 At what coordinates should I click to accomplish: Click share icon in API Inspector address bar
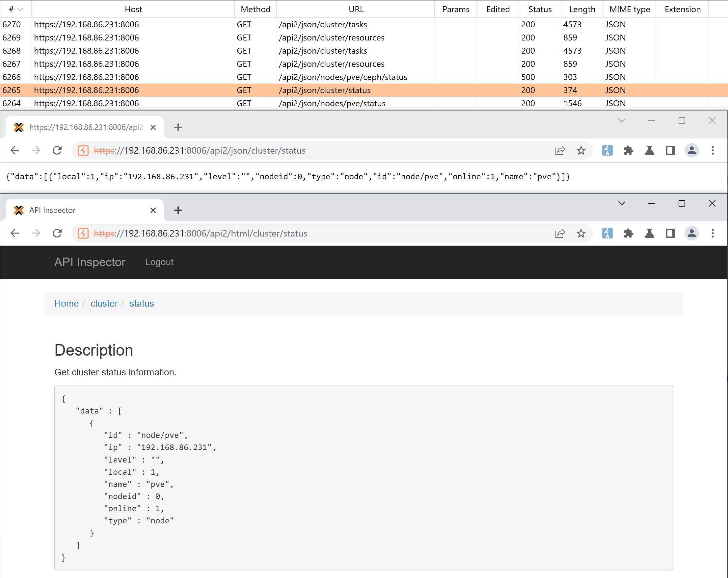click(x=560, y=234)
